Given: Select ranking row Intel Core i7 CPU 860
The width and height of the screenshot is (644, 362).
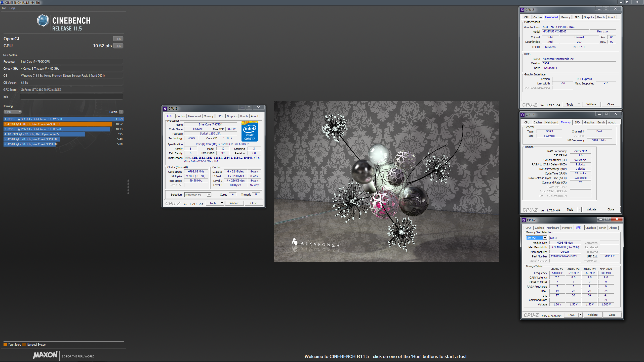Looking at the screenshot, I should [63, 144].
